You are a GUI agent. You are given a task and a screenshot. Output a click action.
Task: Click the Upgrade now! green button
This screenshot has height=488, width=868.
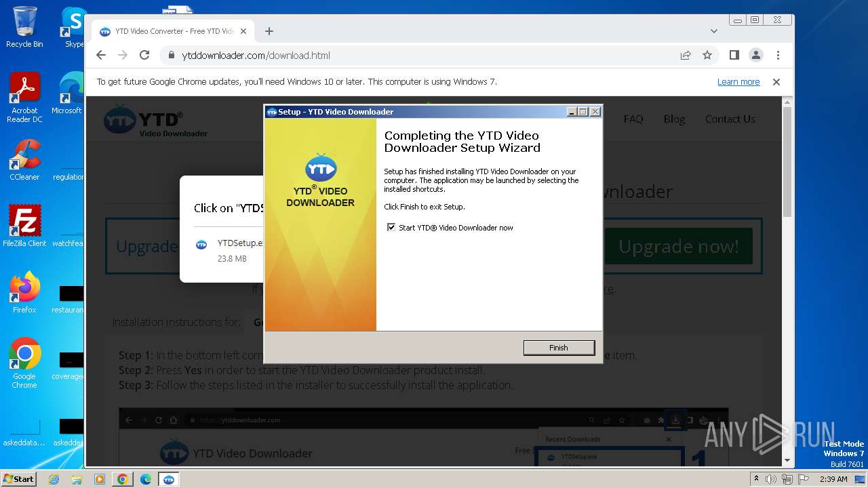click(679, 246)
